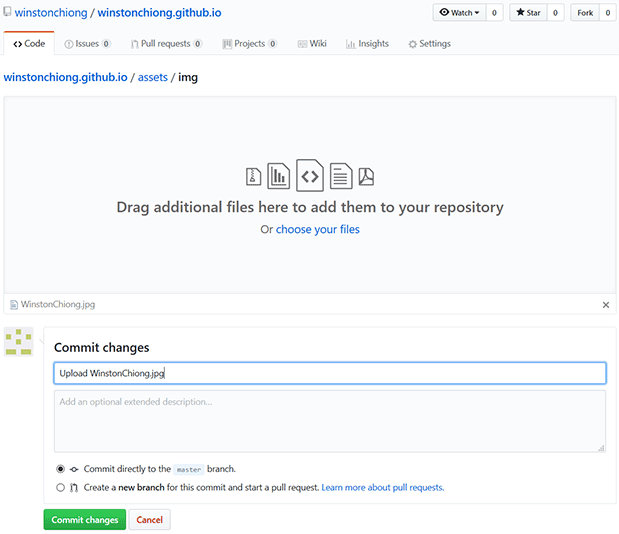Viewport: 619px width, 534px height.
Task: Click the description box resize handle
Action: tap(601, 448)
